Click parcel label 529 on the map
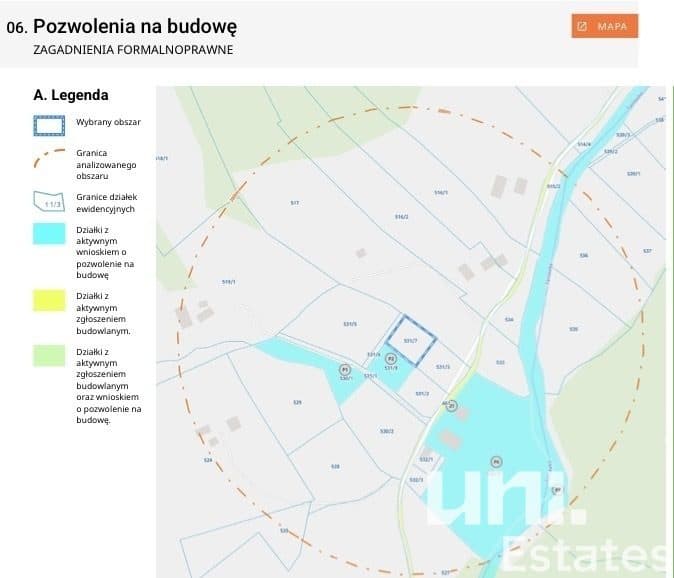The image size is (674, 578). [x=297, y=402]
